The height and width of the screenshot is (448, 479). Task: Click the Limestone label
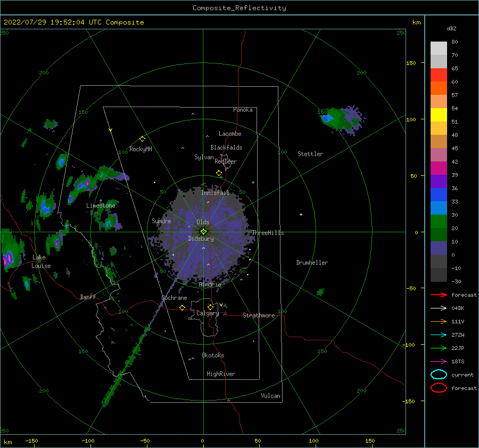click(101, 206)
